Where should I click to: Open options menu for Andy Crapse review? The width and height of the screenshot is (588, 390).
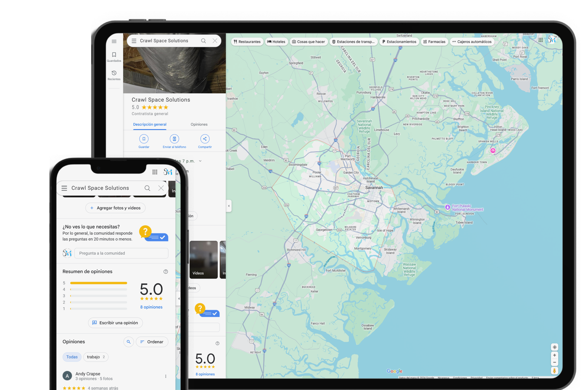166,376
